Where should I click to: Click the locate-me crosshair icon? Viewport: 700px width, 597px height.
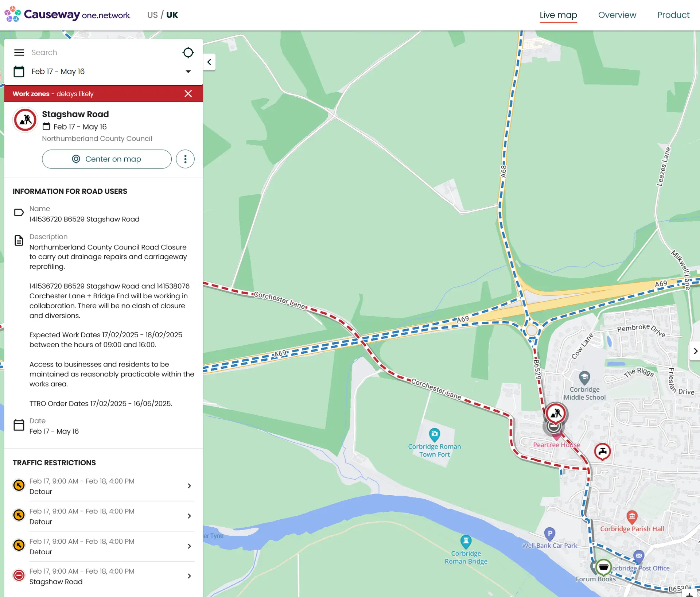pyautogui.click(x=188, y=53)
